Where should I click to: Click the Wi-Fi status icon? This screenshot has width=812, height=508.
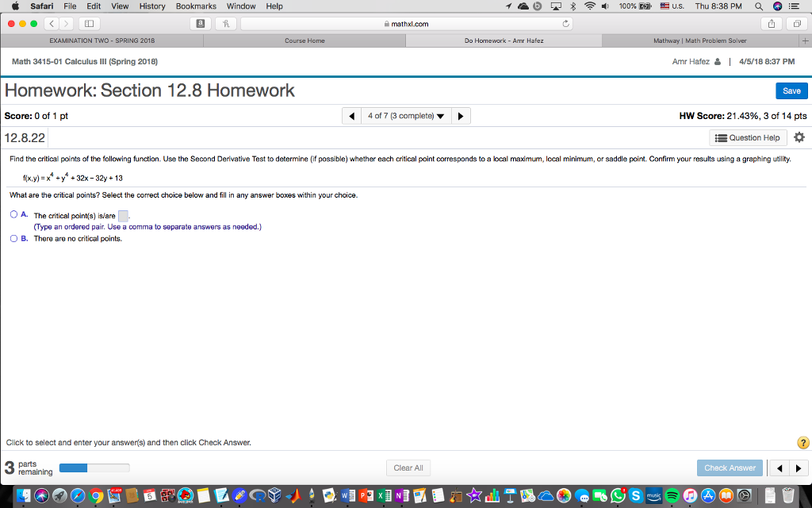pos(589,6)
